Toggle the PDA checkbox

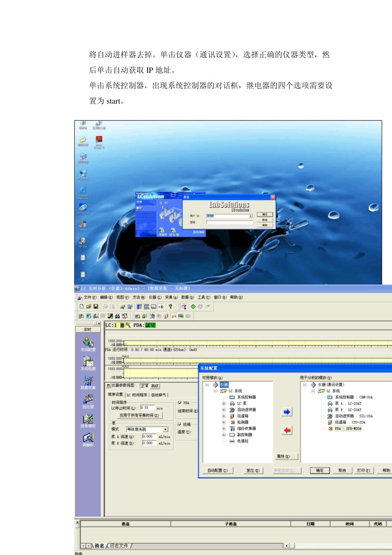(x=180, y=403)
